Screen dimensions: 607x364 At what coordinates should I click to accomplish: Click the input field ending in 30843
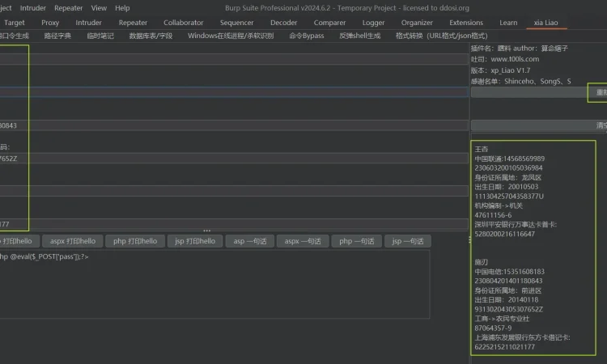234,125
